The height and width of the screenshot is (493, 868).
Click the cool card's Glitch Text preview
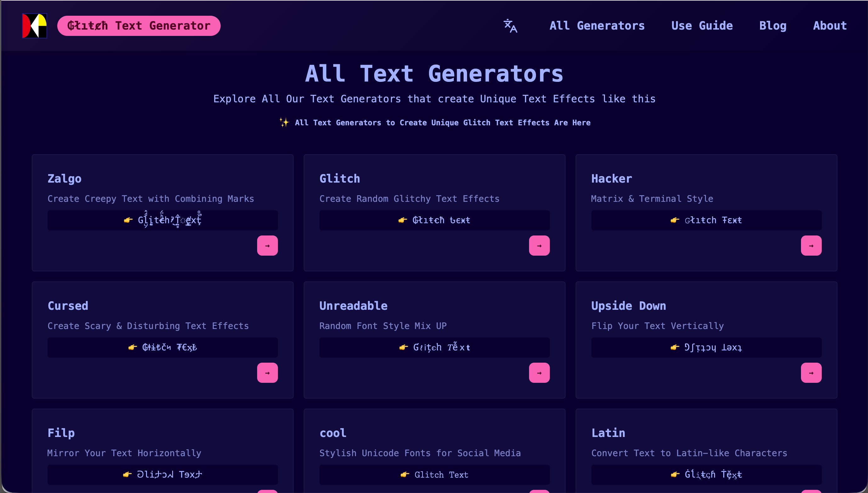pos(434,474)
